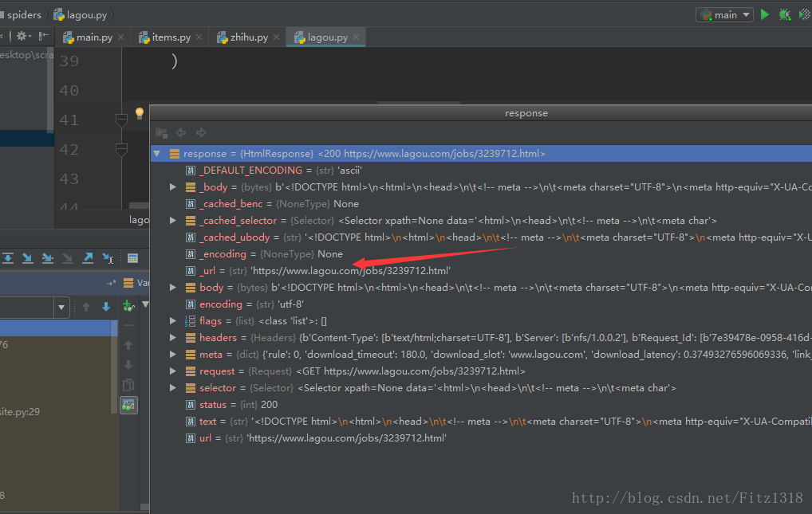The height and width of the screenshot is (514, 812).
Task: Click the run to cursor icon
Action: [x=108, y=257]
